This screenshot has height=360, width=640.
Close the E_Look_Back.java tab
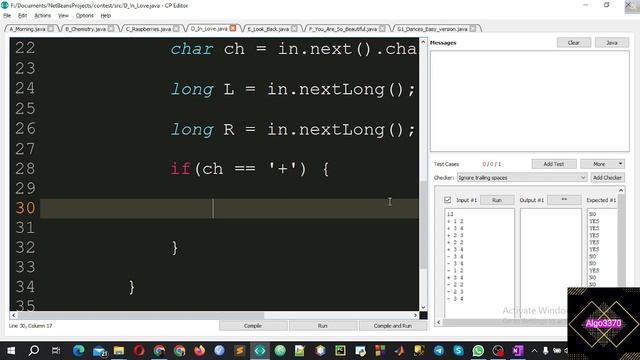pyautogui.click(x=294, y=29)
